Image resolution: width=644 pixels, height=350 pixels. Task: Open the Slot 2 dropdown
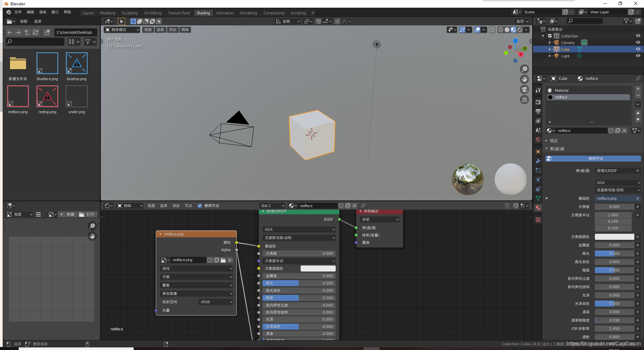tap(272, 206)
